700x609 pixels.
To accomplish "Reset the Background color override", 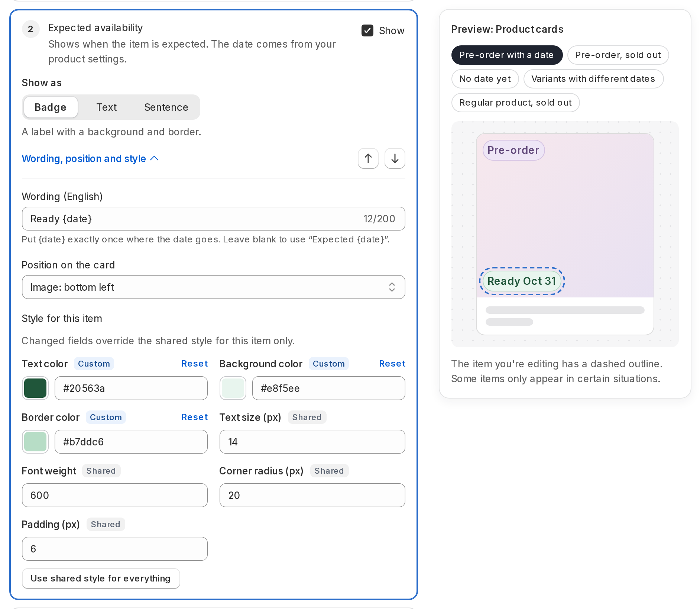I will click(x=392, y=364).
